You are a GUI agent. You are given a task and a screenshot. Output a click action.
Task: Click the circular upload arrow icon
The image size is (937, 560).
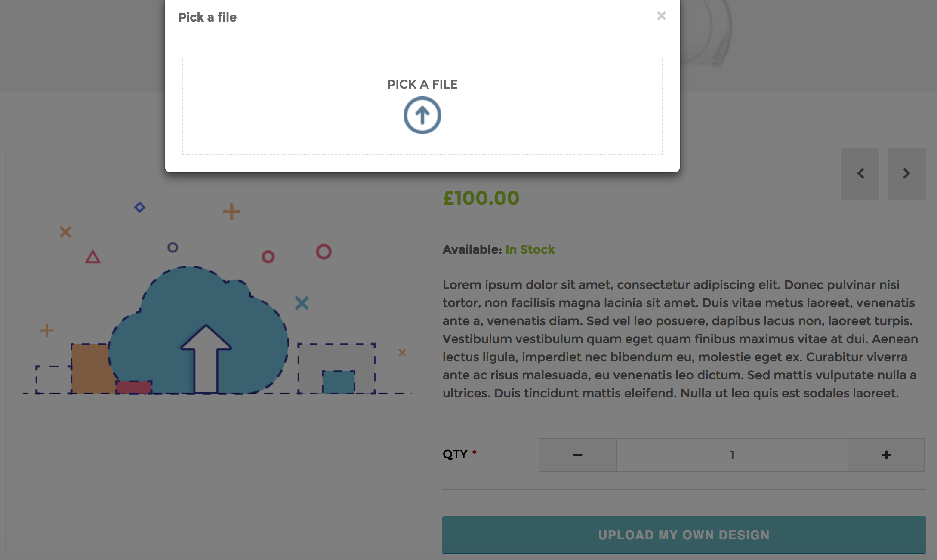tap(422, 115)
